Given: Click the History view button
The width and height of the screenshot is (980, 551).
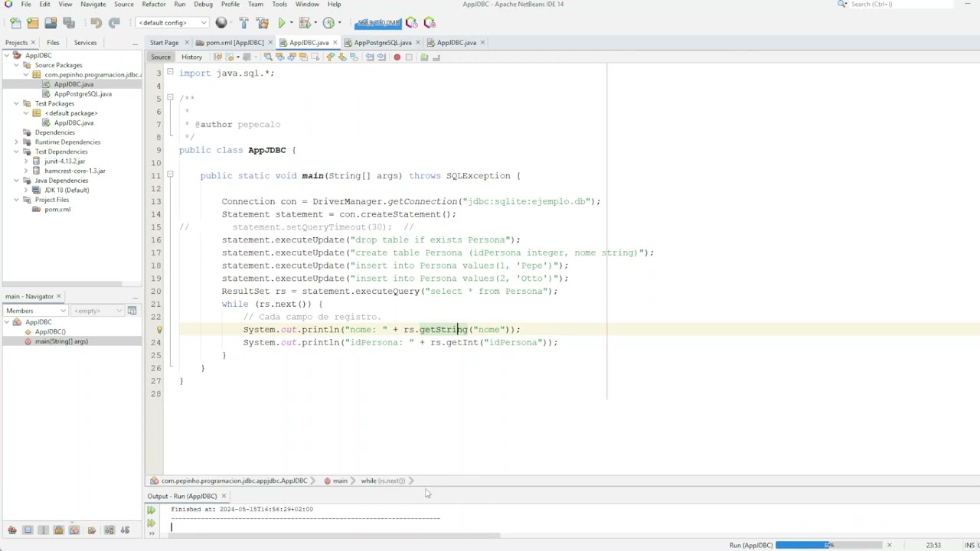Looking at the screenshot, I should click(191, 57).
